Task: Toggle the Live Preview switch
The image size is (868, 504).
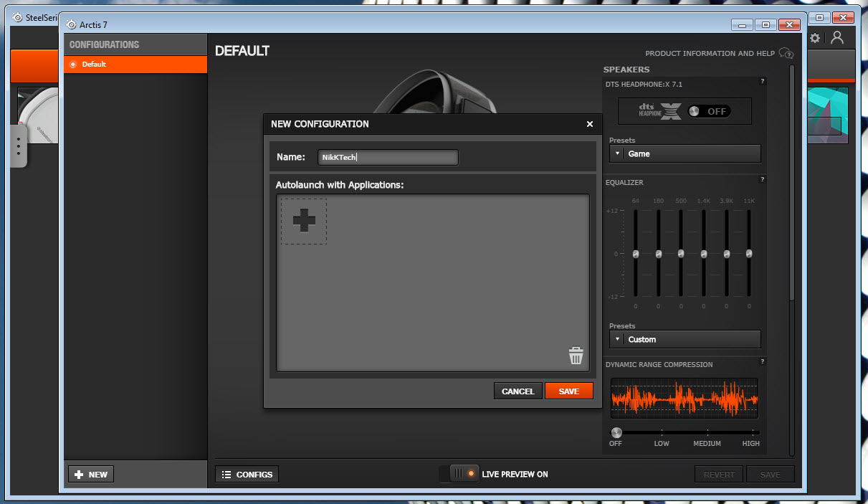Action: pos(459,474)
